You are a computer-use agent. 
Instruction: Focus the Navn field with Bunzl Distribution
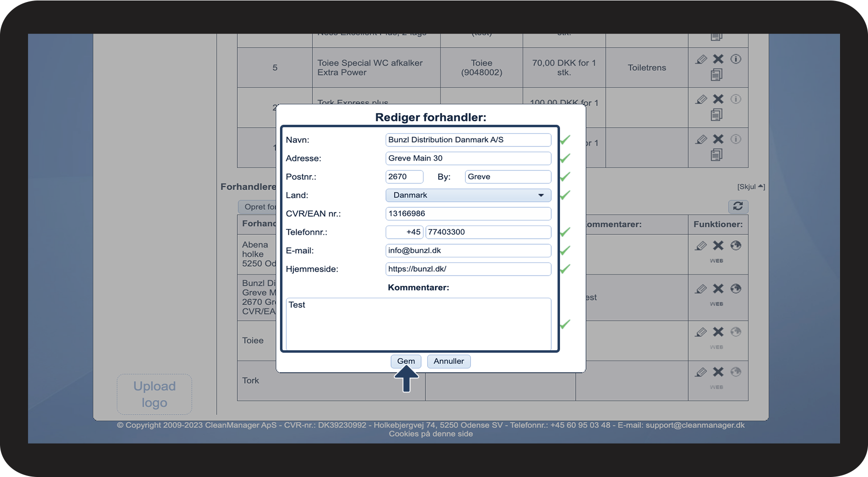point(468,140)
